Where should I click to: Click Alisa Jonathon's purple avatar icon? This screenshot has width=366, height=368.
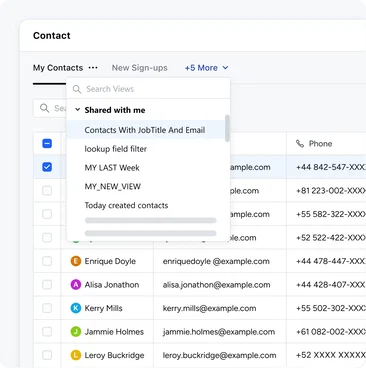[76, 285]
